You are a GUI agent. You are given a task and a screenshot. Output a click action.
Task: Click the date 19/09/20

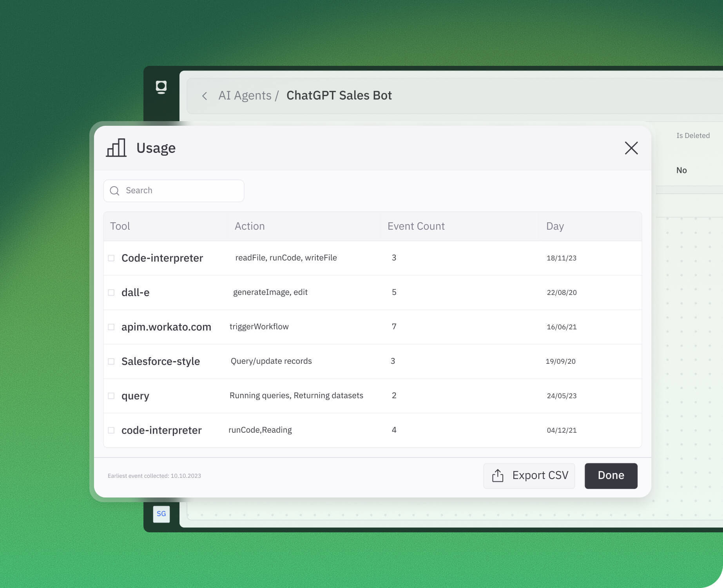click(x=560, y=361)
